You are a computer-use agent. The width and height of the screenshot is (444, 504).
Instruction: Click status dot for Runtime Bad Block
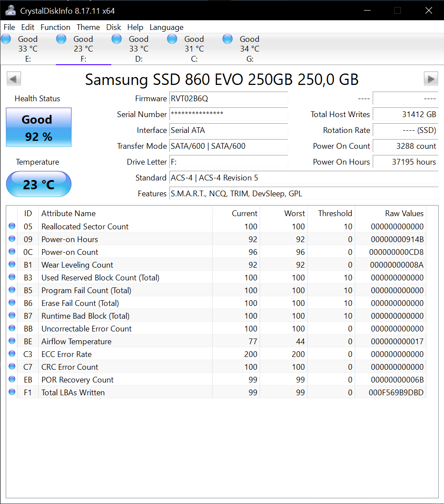[x=12, y=315]
